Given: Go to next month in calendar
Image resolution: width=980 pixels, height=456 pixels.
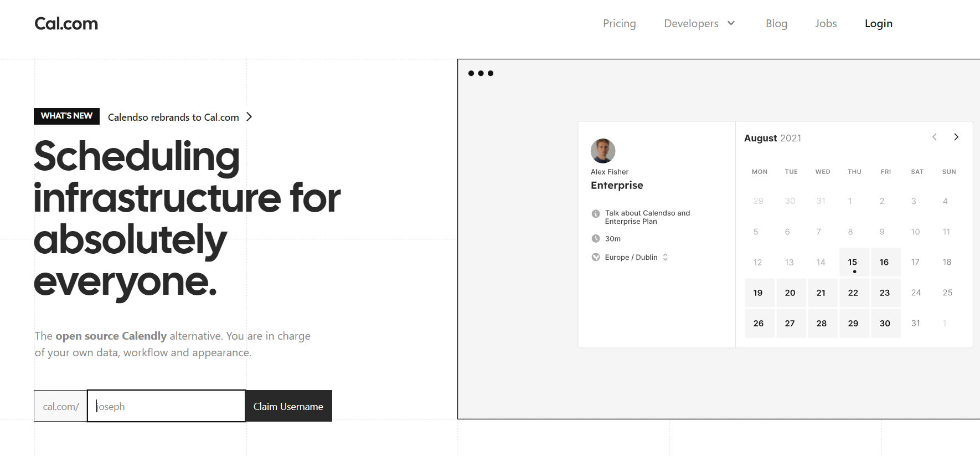Looking at the screenshot, I should (x=956, y=137).
